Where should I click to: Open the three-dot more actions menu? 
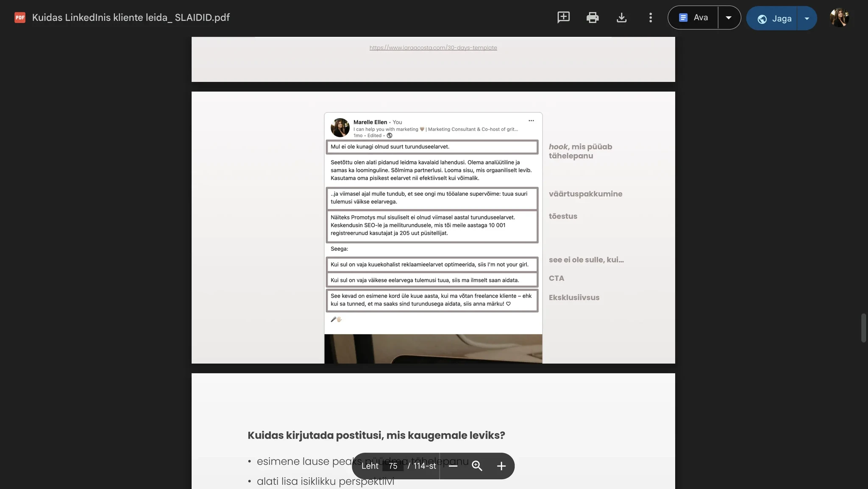click(650, 17)
